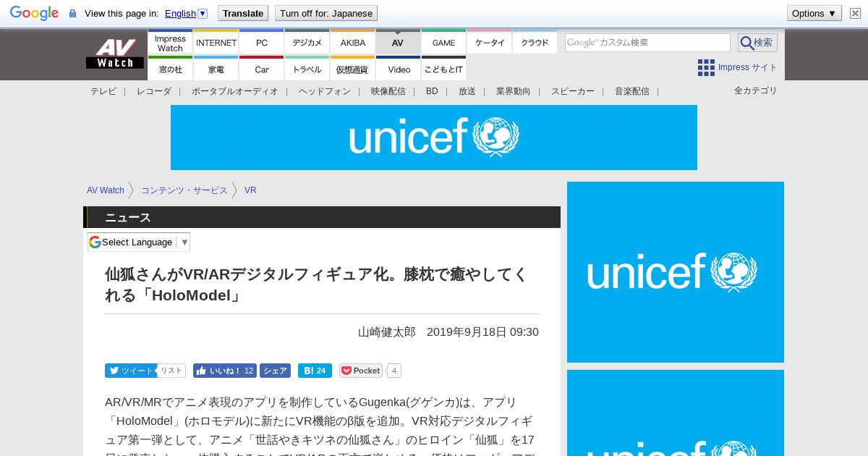
Task: Click コンテンツ・サービス breadcrumb link
Action: pyautogui.click(x=184, y=190)
